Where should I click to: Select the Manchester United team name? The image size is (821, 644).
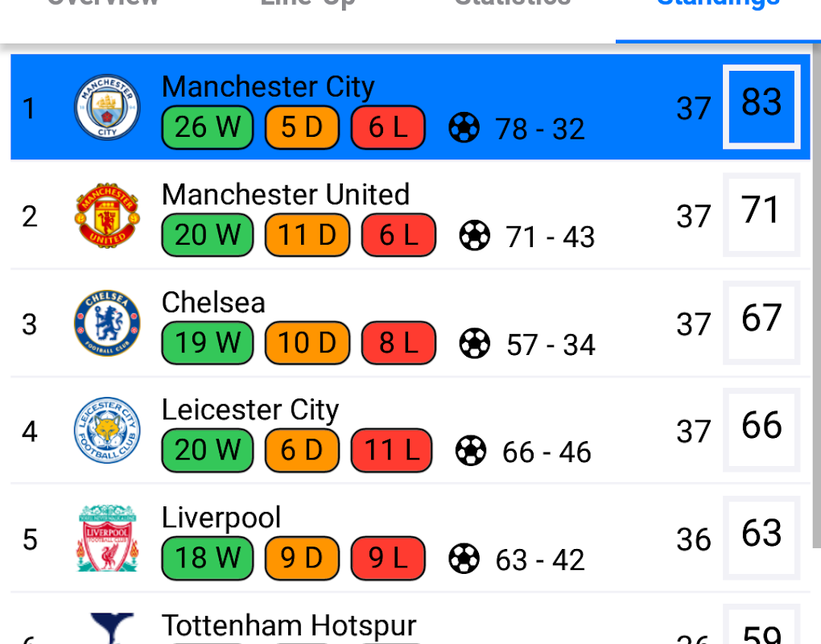[286, 195]
